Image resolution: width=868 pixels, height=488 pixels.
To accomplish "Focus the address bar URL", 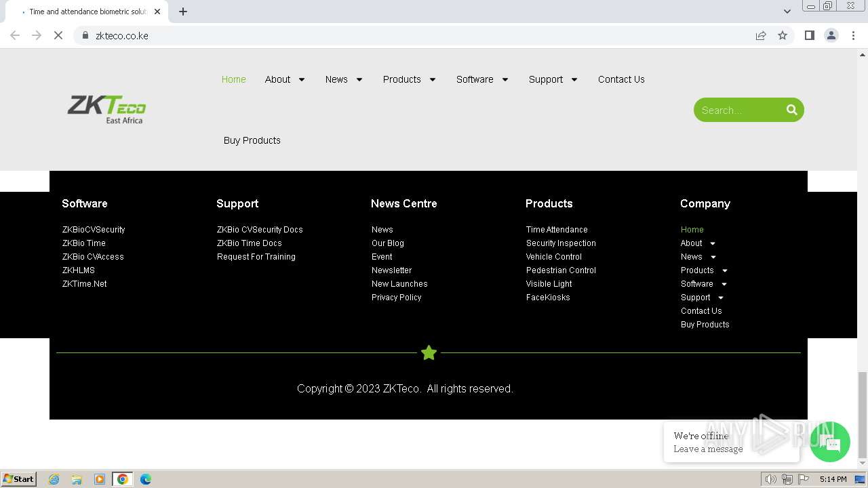I will tap(122, 35).
